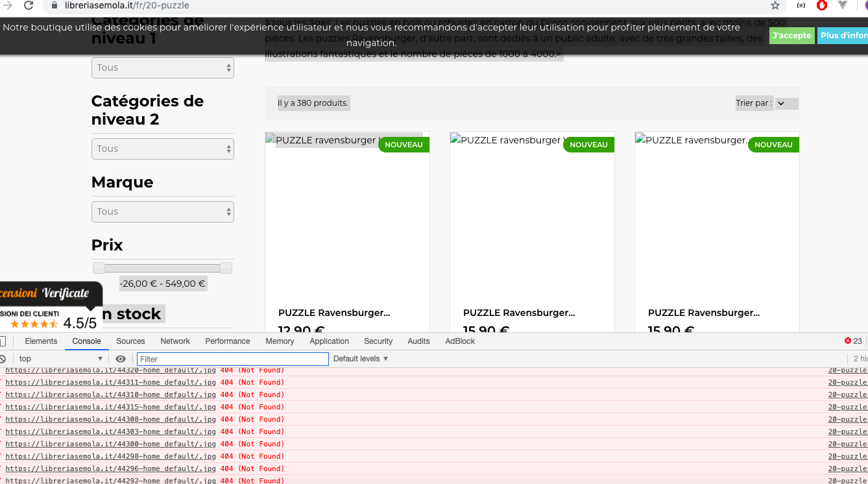The image size is (868, 484).
Task: Toggle the live expression eye icon
Action: click(x=121, y=359)
